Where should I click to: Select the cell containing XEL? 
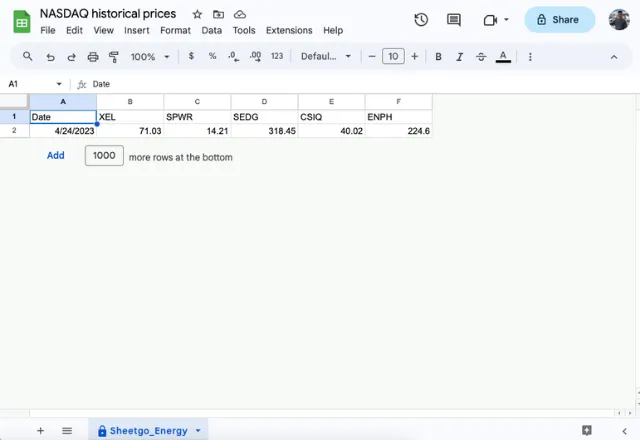coord(130,117)
